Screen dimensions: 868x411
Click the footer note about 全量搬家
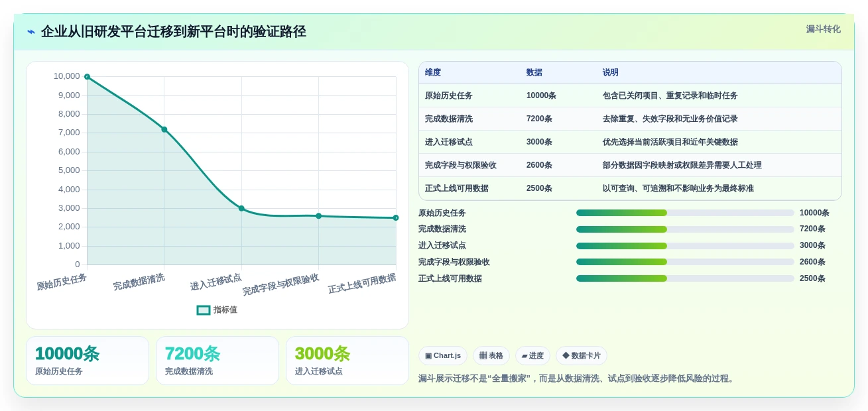pyautogui.click(x=577, y=379)
